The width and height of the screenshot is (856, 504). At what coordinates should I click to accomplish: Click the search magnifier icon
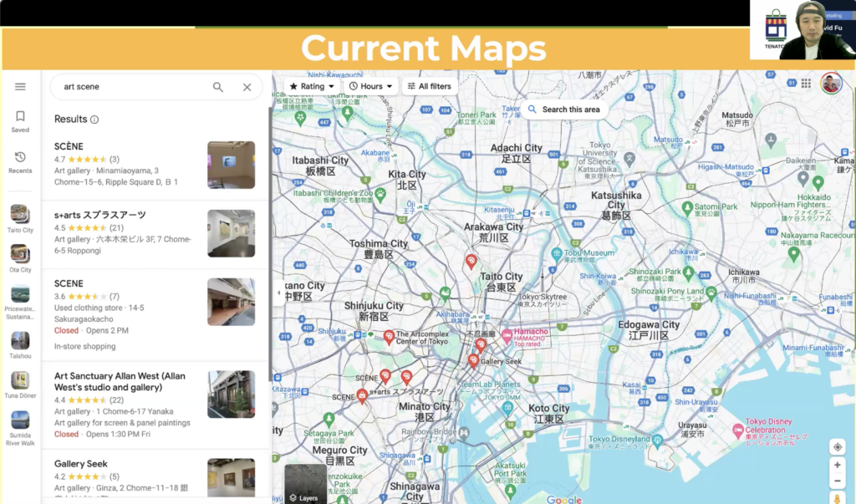point(218,87)
